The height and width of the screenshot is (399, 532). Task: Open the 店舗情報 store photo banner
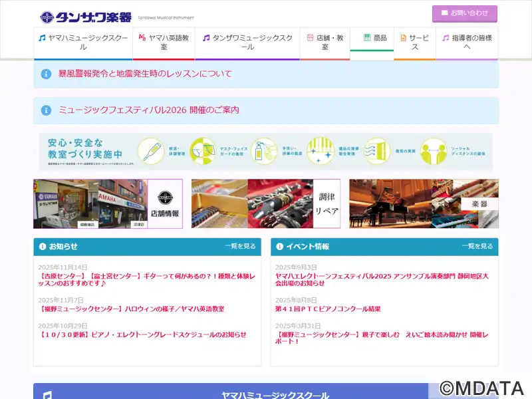tap(108, 203)
